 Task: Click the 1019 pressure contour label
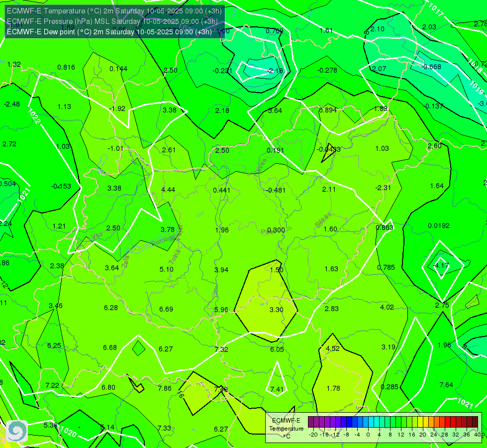(x=477, y=88)
